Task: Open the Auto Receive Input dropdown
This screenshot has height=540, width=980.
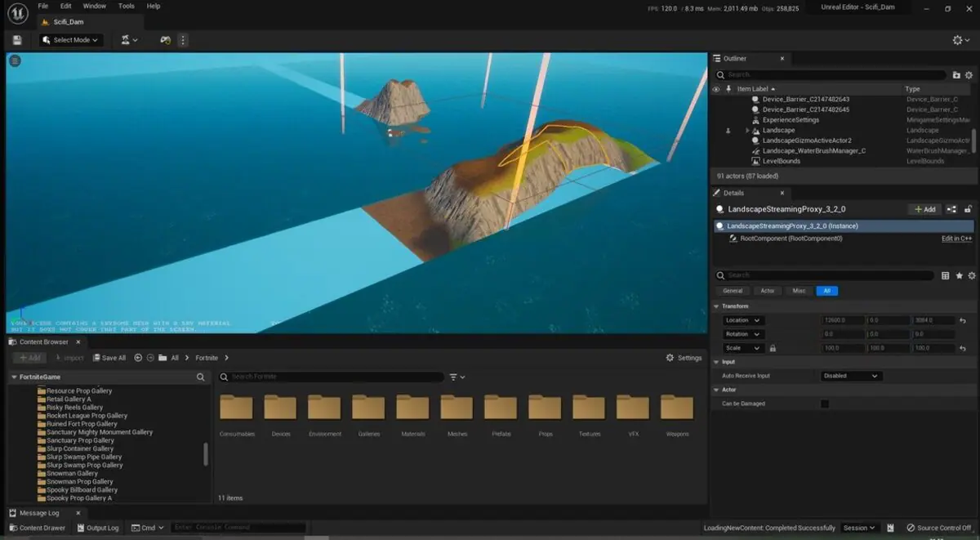Action: (x=851, y=376)
